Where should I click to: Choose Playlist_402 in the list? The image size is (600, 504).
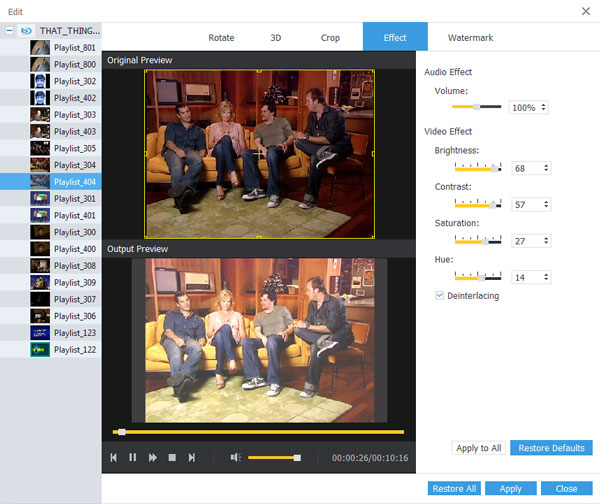51,98
